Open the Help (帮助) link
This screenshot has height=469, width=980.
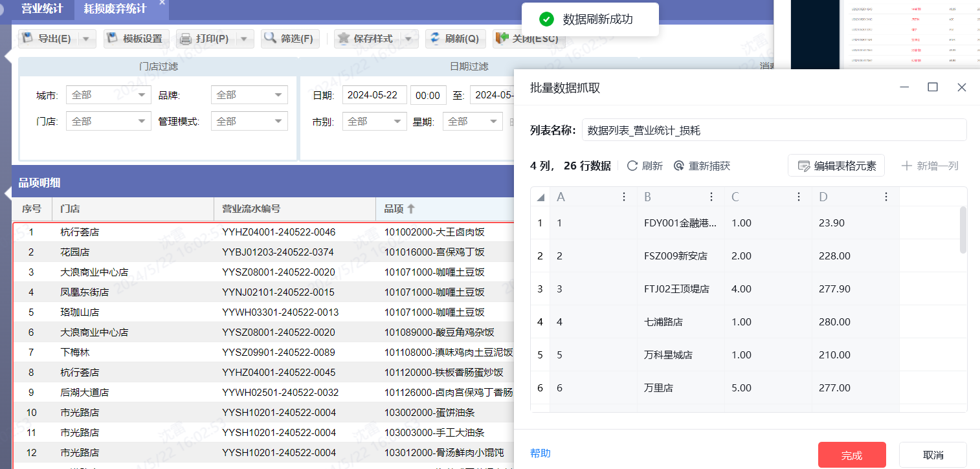[x=540, y=453]
